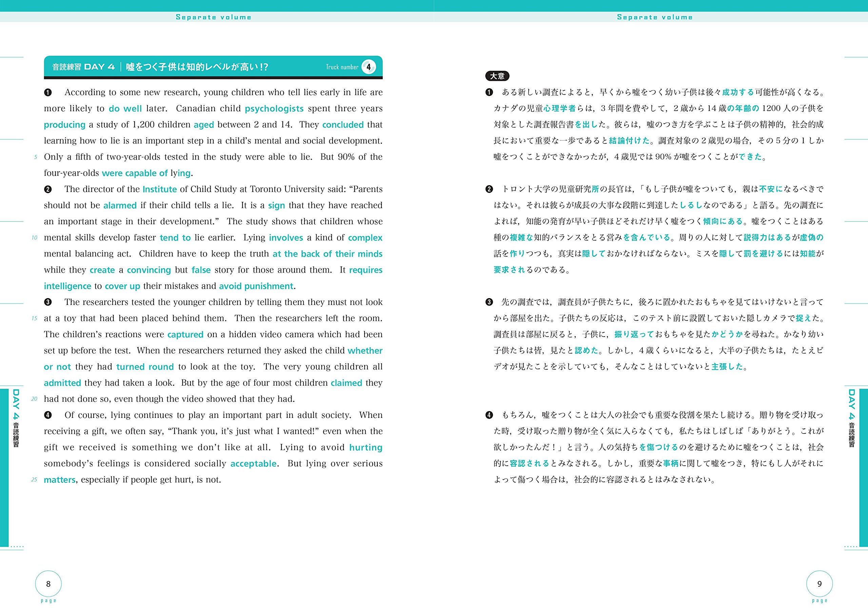Click the highlighted word 'psychologists'

(274, 109)
